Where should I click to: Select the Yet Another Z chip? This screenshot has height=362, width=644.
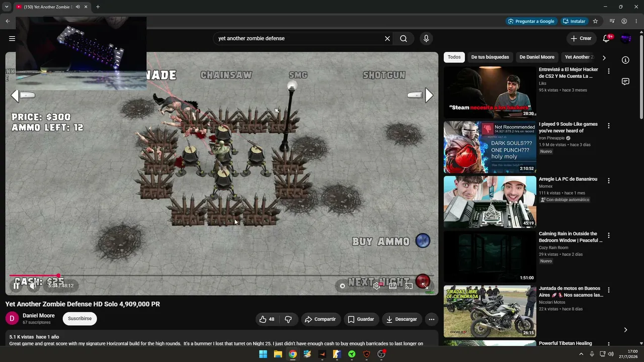click(579, 57)
